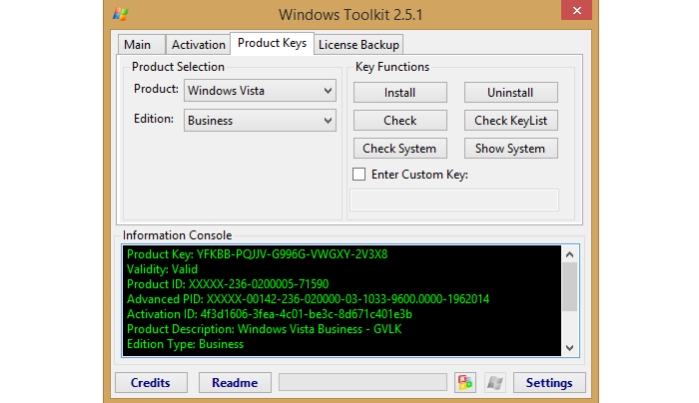Click the Check KeyList button
This screenshot has width=699, height=403.
coord(510,120)
